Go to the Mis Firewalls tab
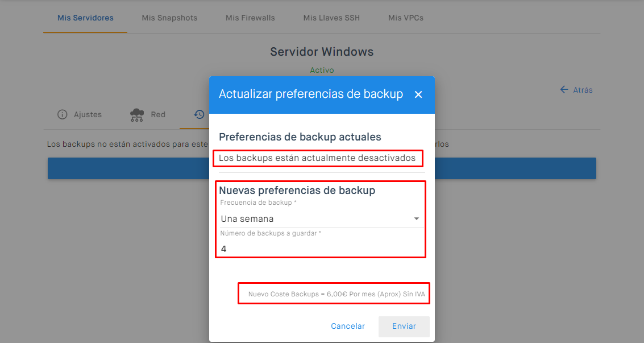This screenshot has height=343, width=644. (x=250, y=18)
